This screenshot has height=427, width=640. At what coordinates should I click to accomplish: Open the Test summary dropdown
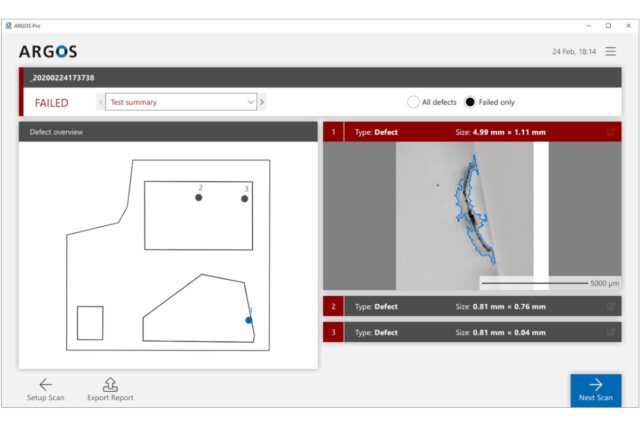click(x=181, y=102)
